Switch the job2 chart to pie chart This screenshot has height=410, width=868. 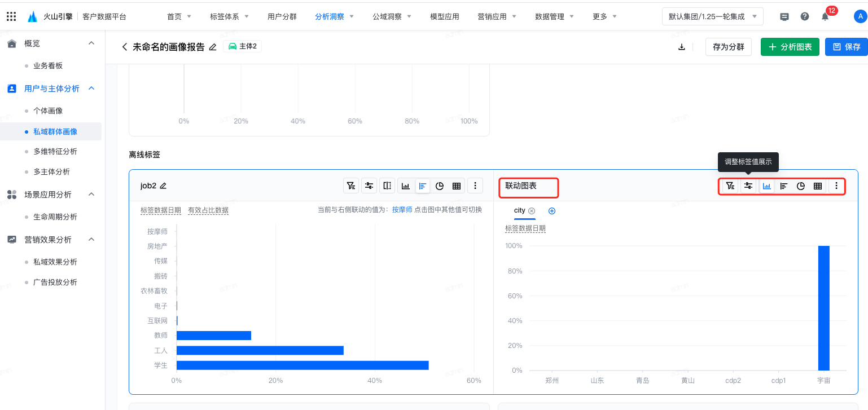tap(440, 186)
